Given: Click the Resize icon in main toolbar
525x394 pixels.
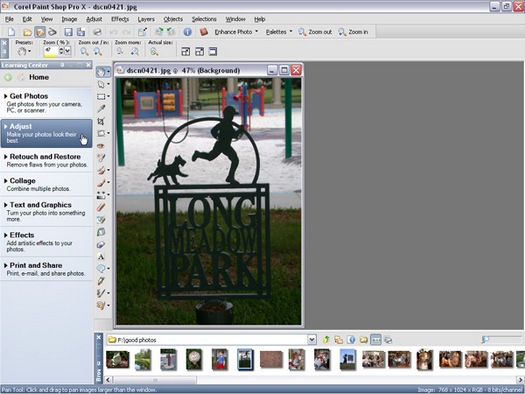Looking at the screenshot, I should [x=142, y=32].
